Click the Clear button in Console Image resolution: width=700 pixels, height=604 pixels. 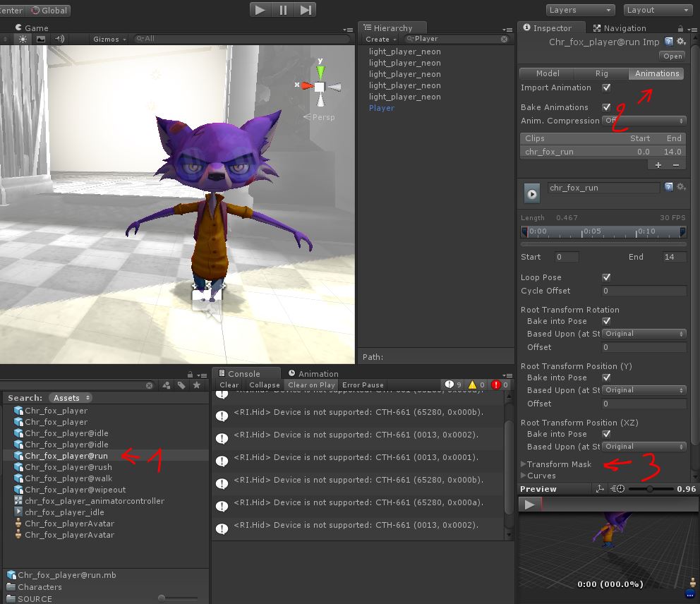[229, 385]
